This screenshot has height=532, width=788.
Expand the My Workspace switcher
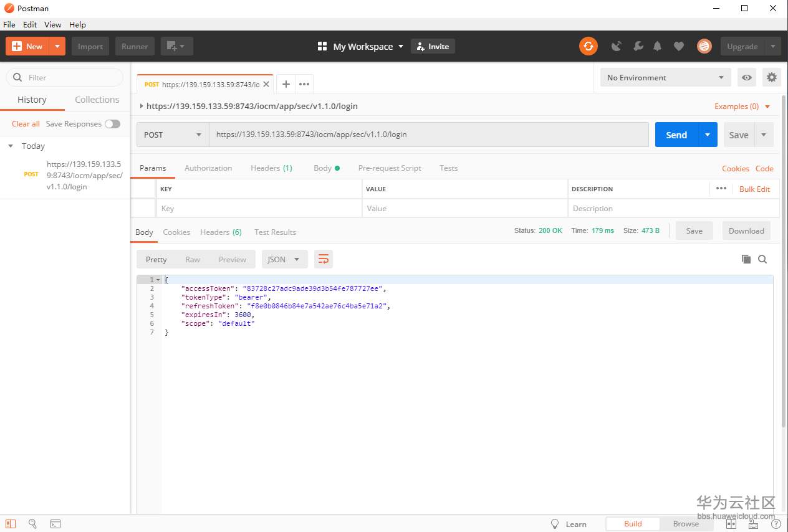click(360, 46)
